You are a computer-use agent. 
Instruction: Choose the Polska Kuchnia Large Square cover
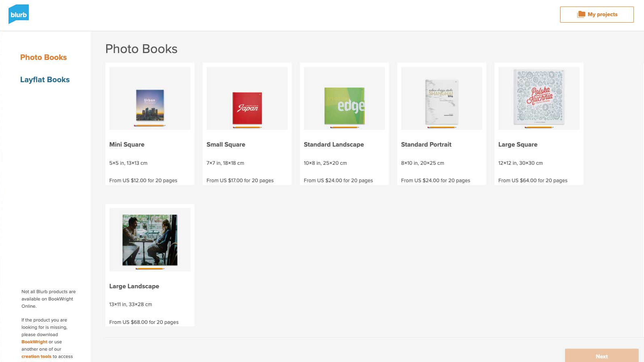pyautogui.click(x=539, y=97)
